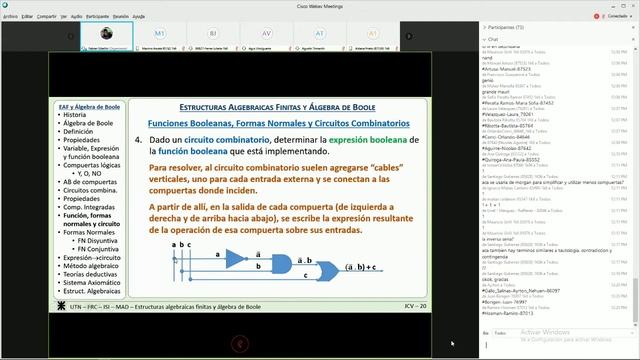Click the OR gate in circuit diagram

click(328, 271)
